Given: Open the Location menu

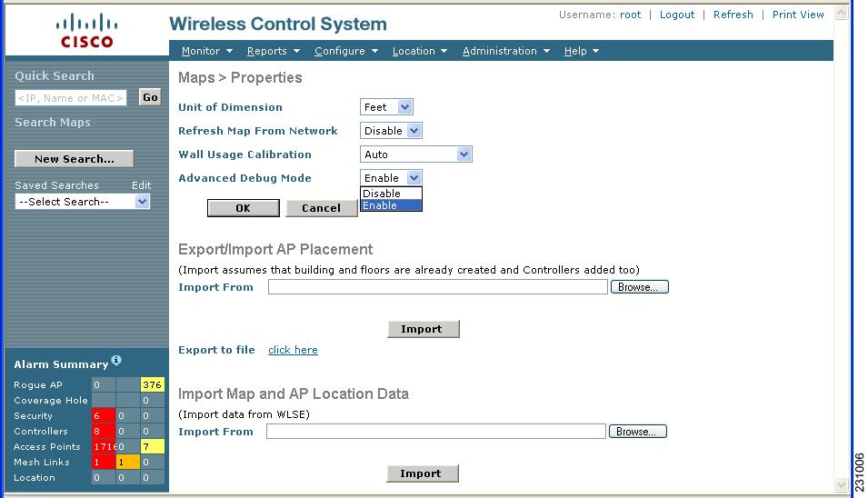Looking at the screenshot, I should (x=419, y=51).
